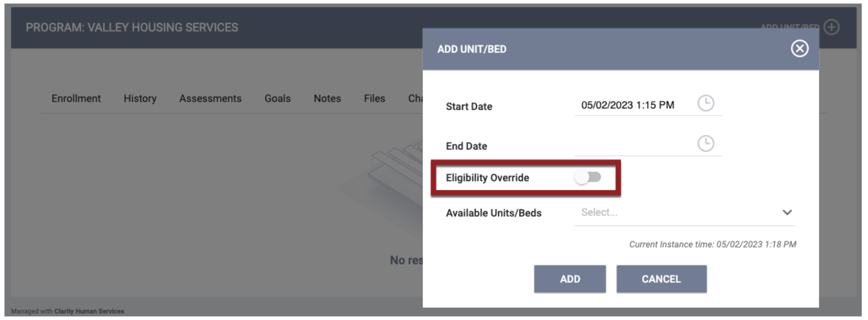Click the empty End Date field
The image size is (868, 320).
point(634,145)
